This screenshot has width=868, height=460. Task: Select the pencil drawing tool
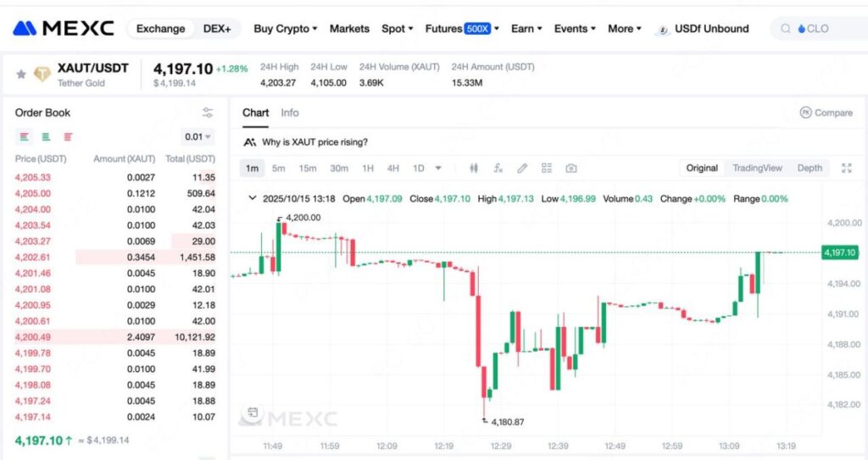[522, 168]
